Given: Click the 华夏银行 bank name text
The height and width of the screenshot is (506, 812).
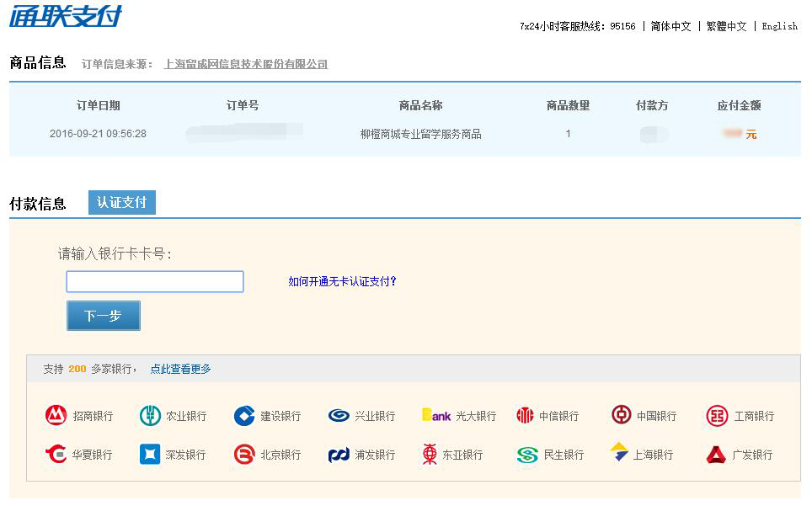Looking at the screenshot, I should [x=92, y=455].
